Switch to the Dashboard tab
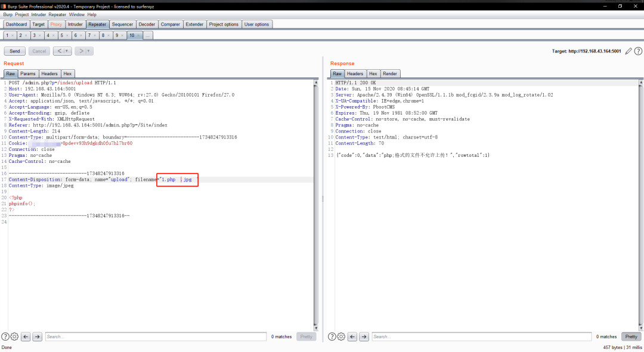The height and width of the screenshot is (352, 644). (x=17, y=24)
